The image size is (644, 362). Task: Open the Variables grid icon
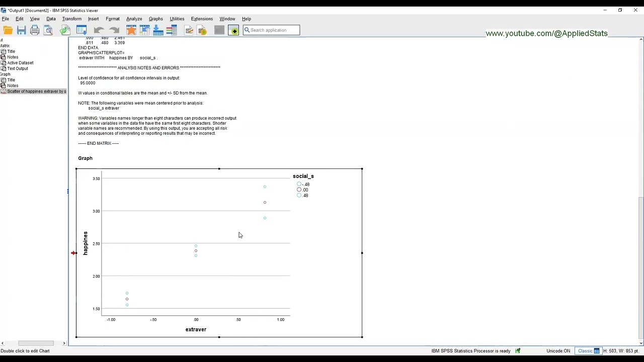pyautogui.click(x=172, y=30)
